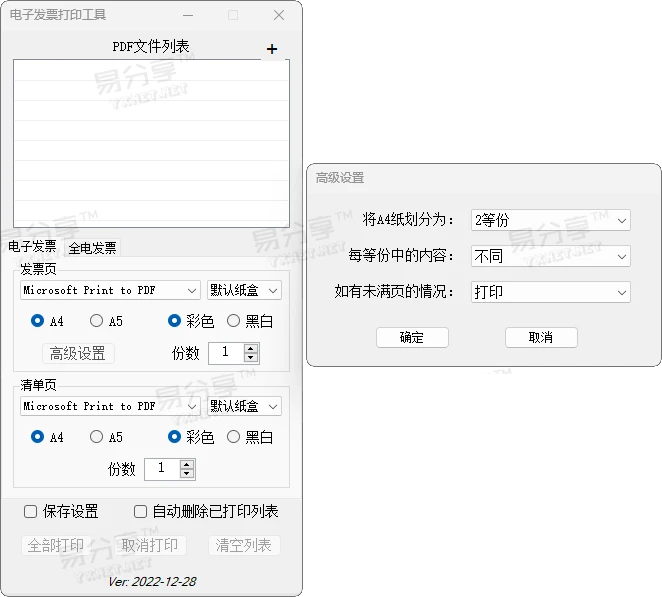Open the 将A4纸划分为 2等份 dropdown
The image size is (662, 597).
pyautogui.click(x=551, y=220)
